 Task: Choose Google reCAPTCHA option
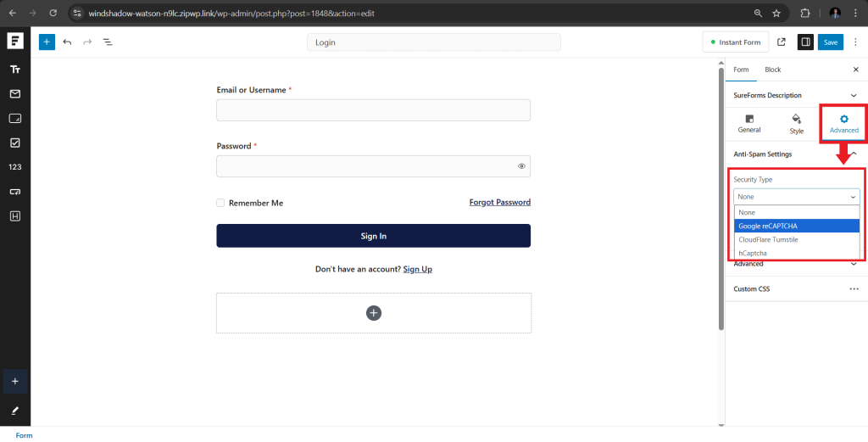[797, 226]
